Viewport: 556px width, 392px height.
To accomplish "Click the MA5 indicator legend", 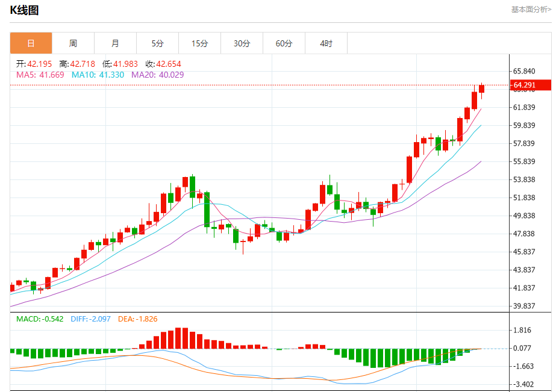I will (40, 75).
